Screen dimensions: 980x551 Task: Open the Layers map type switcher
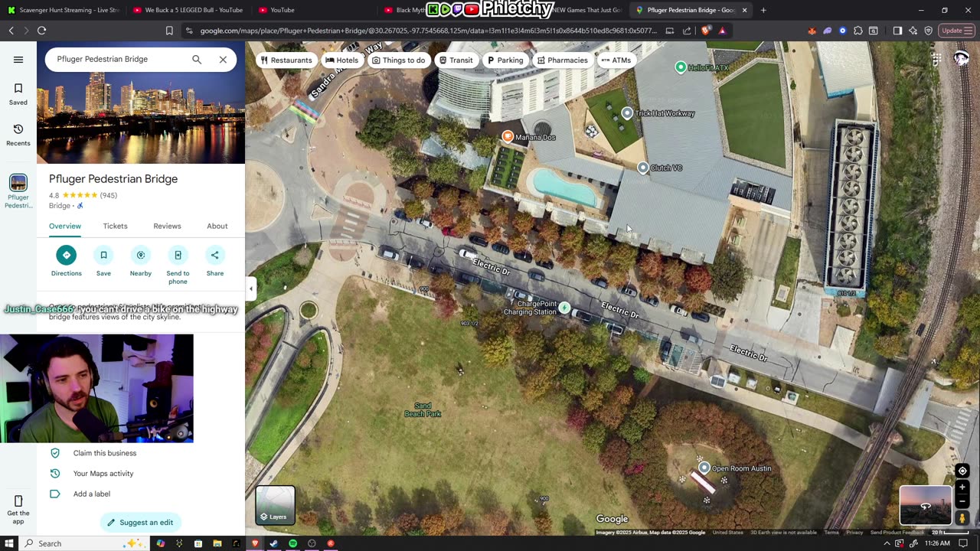[275, 505]
